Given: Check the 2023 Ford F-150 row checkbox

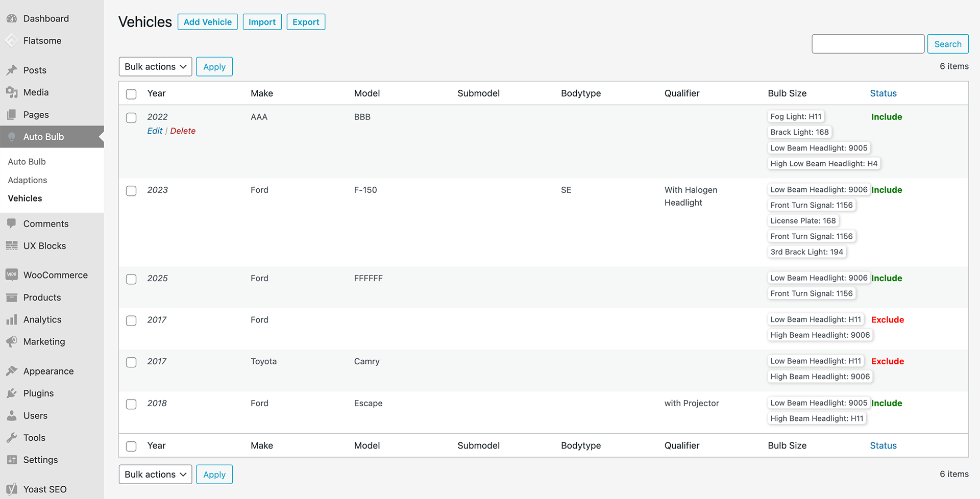Looking at the screenshot, I should [131, 191].
